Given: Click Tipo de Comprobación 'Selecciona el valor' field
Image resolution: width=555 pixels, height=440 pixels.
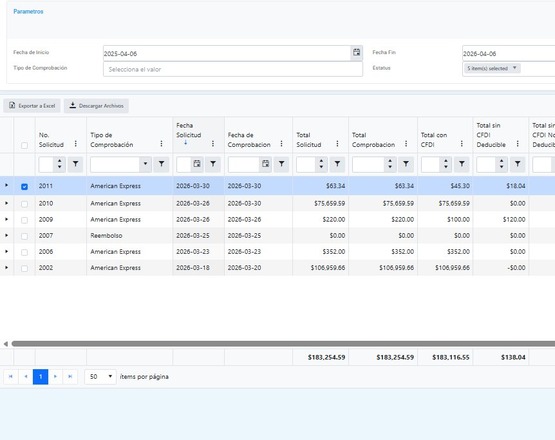Looking at the screenshot, I should [233, 69].
